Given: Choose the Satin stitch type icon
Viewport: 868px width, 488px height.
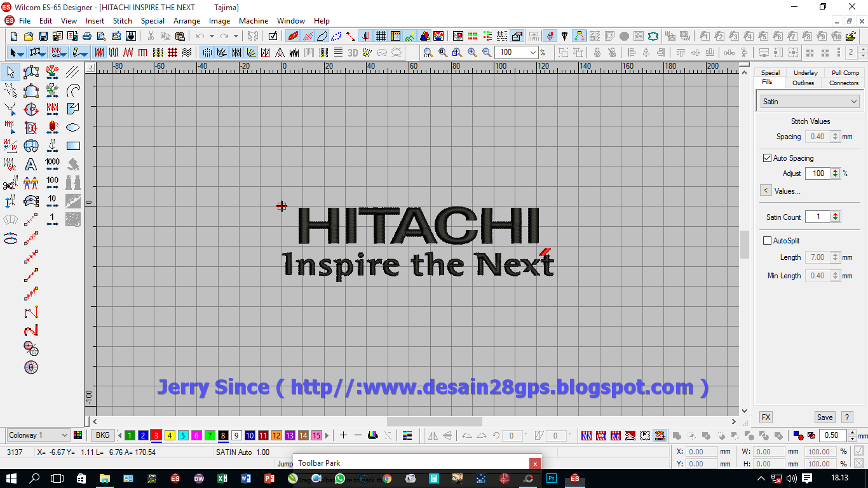Looking at the screenshot, I should (100, 52).
